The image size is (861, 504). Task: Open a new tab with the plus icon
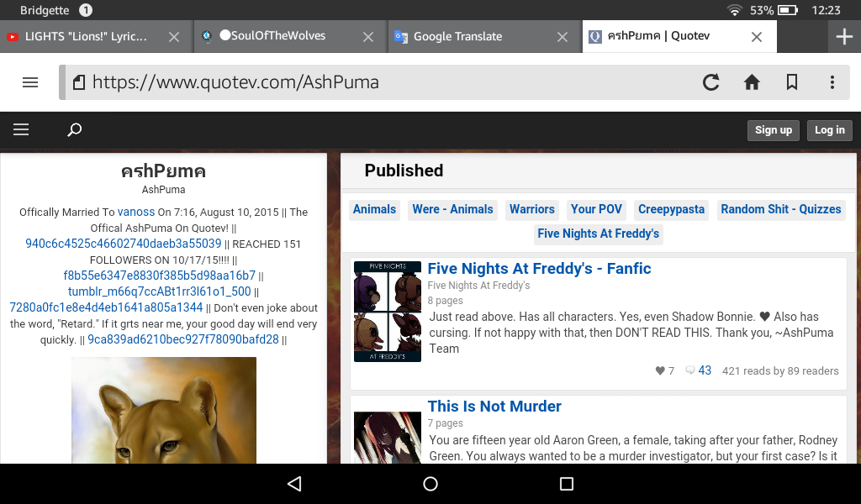844,37
